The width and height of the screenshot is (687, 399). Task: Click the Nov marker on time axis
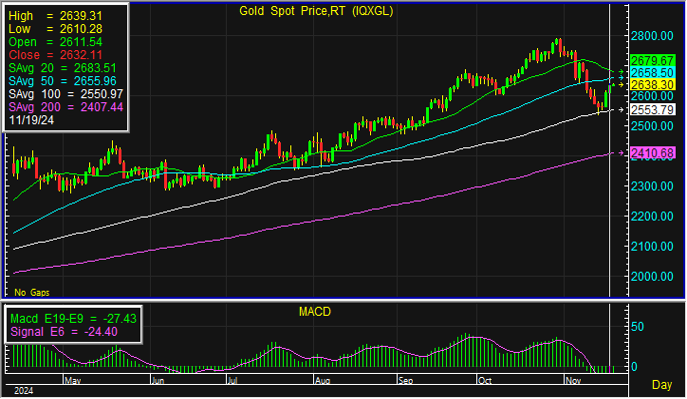574,381
